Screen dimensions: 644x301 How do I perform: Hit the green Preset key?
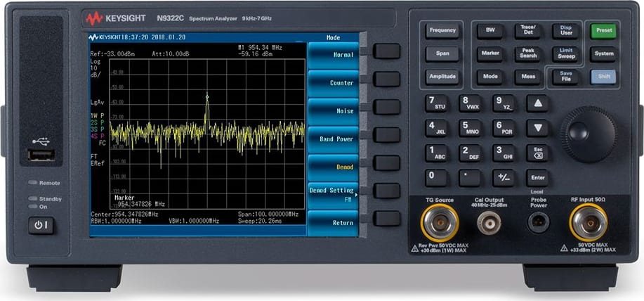click(x=603, y=31)
